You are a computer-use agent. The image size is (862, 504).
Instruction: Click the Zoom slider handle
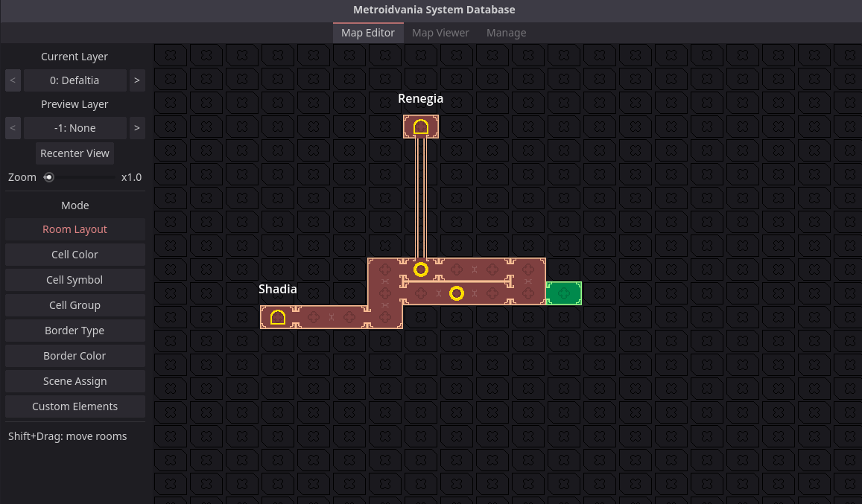tap(49, 177)
